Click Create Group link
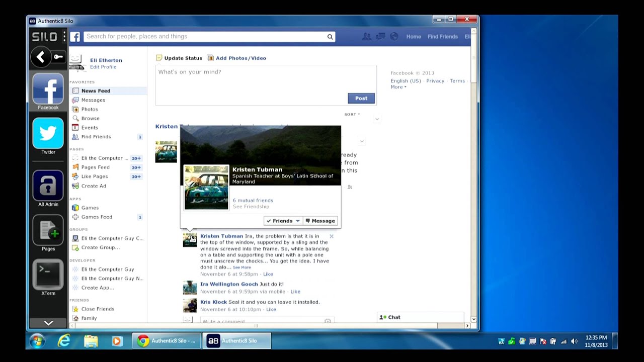This screenshot has width=644, height=362. pyautogui.click(x=101, y=247)
